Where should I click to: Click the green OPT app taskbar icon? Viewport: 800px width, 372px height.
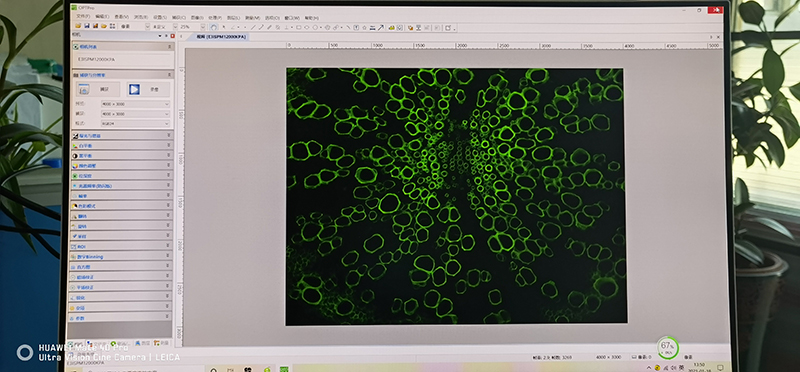coord(284,368)
